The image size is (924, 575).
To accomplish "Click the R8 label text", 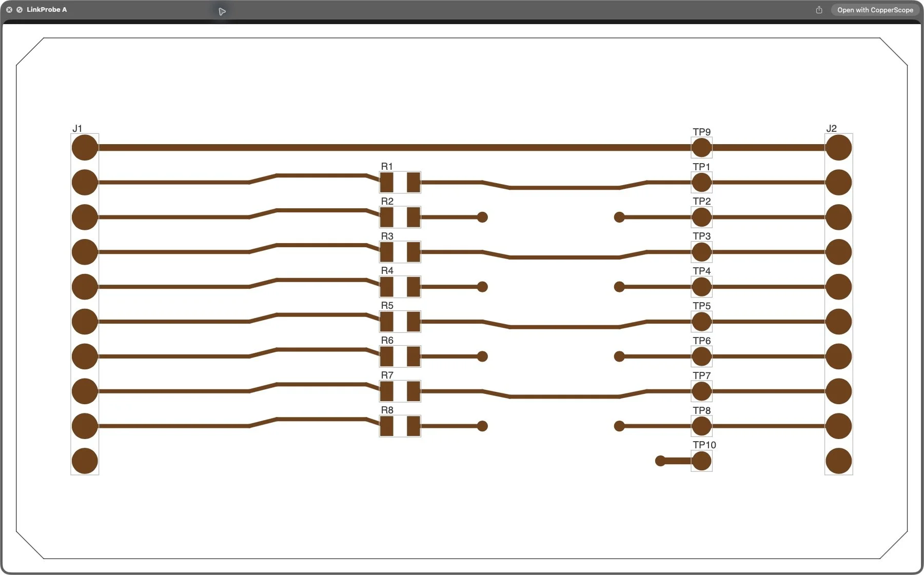I will (x=387, y=410).
